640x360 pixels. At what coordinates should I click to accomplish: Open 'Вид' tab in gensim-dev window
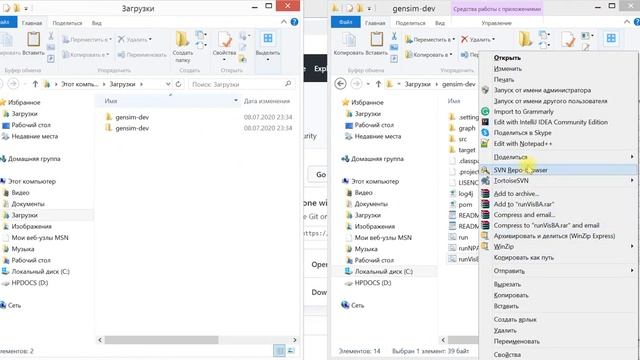[440, 23]
